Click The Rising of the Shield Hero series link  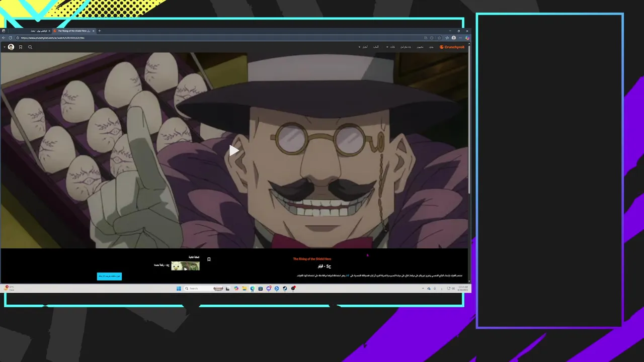coord(312,259)
